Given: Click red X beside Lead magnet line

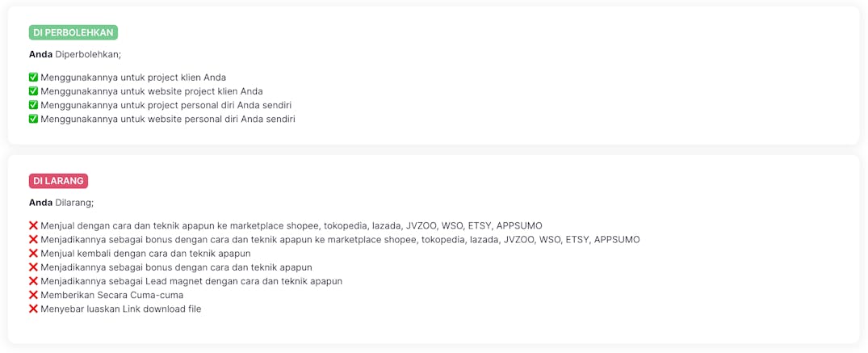Looking at the screenshot, I should point(34,281).
